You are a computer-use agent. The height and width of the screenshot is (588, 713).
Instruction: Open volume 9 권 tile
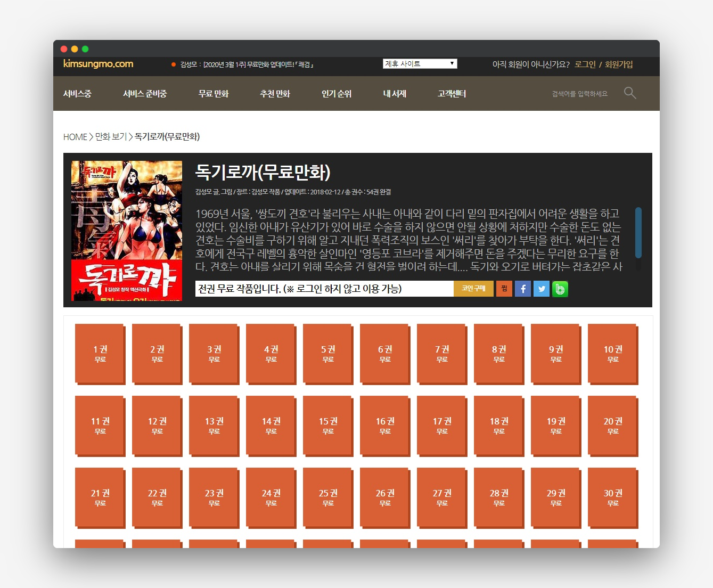(x=556, y=354)
